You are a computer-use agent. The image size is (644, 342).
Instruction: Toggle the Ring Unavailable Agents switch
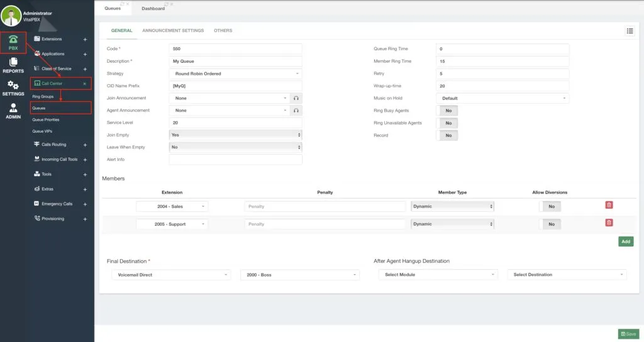click(x=447, y=123)
